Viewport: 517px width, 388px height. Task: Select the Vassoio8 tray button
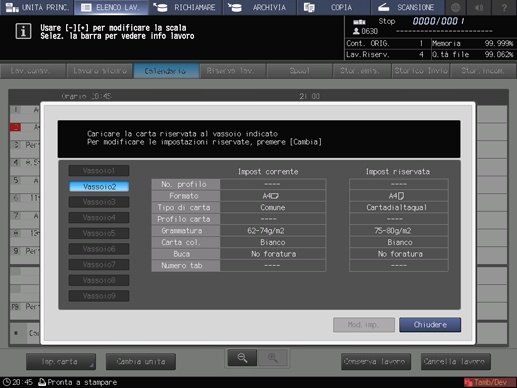(x=99, y=280)
